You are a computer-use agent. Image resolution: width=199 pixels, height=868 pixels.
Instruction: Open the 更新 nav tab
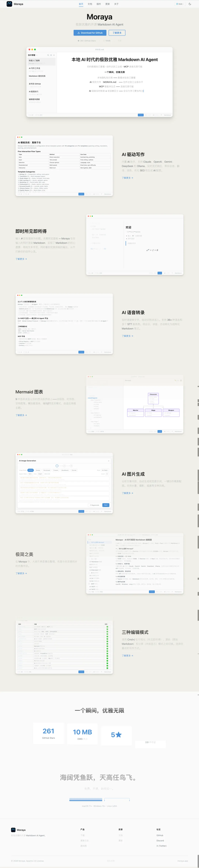coord(107,4)
